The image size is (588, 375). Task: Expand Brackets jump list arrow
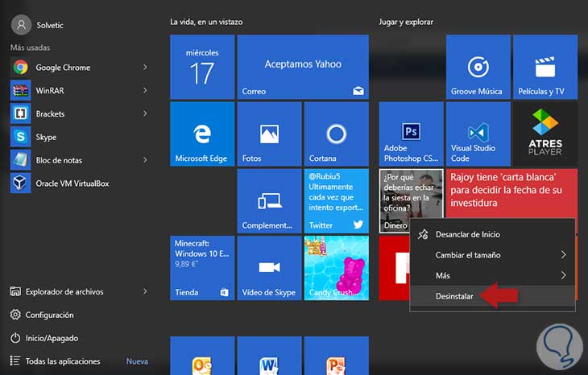coord(145,113)
